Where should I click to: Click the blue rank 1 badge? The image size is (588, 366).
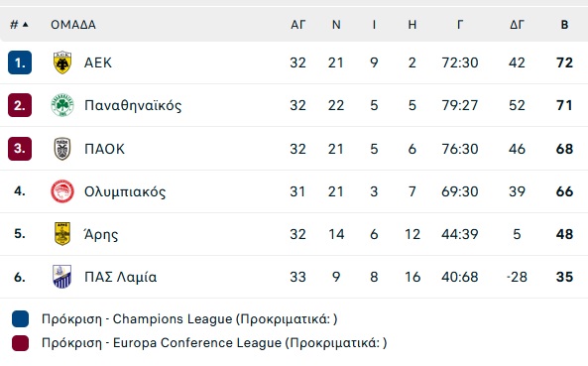(20, 62)
